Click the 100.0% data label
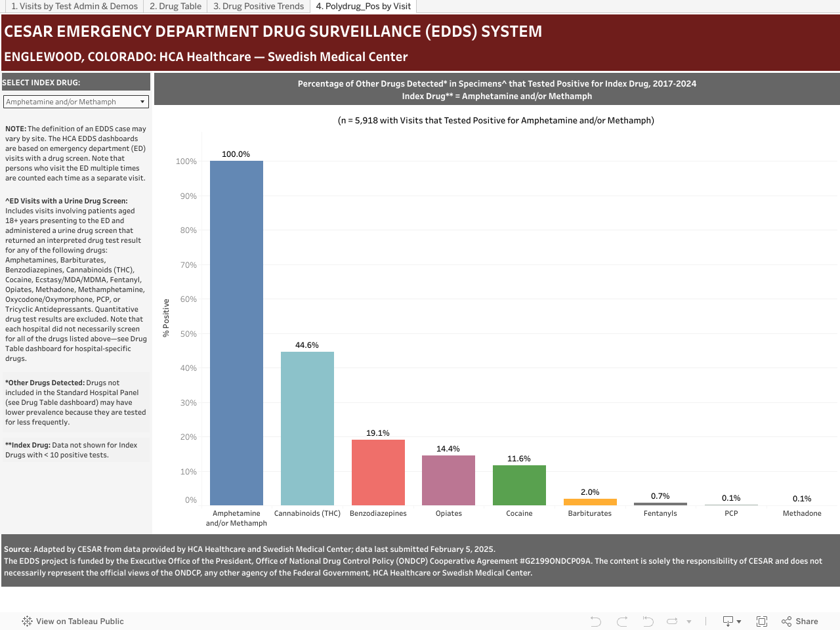The image size is (840, 630). 236,154
